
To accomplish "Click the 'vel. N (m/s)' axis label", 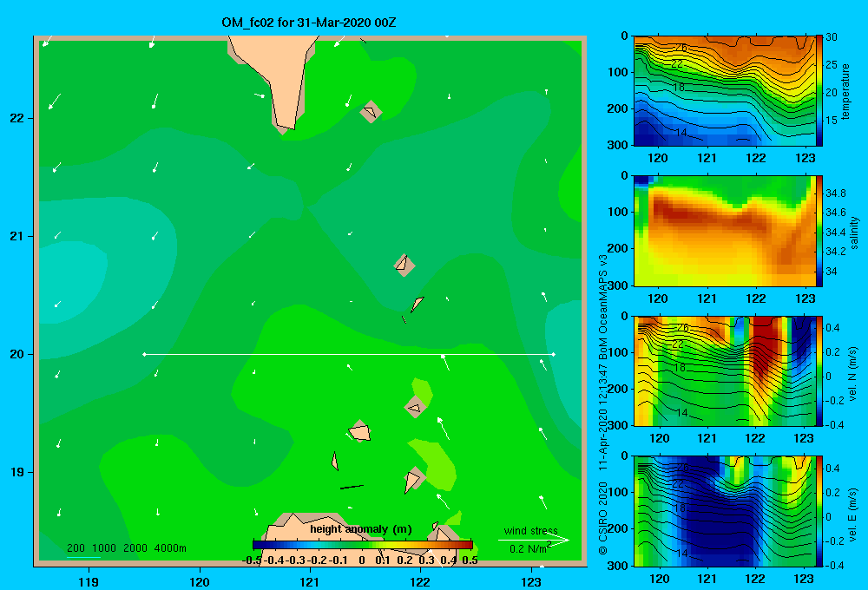I will point(853,374).
